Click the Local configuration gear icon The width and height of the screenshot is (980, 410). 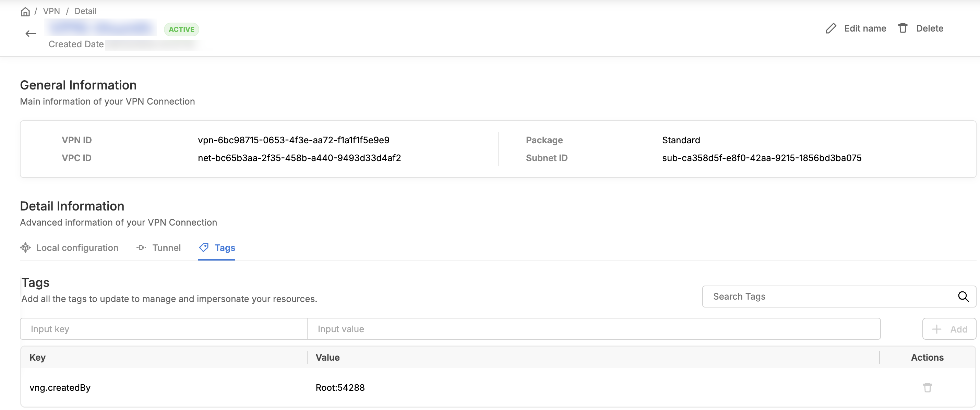click(x=25, y=248)
